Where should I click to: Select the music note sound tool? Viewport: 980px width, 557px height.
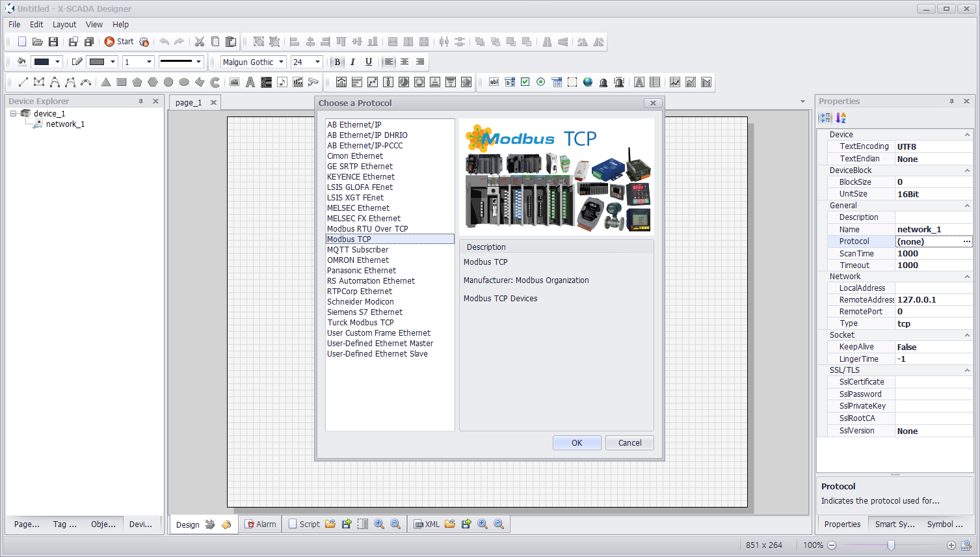tap(282, 82)
